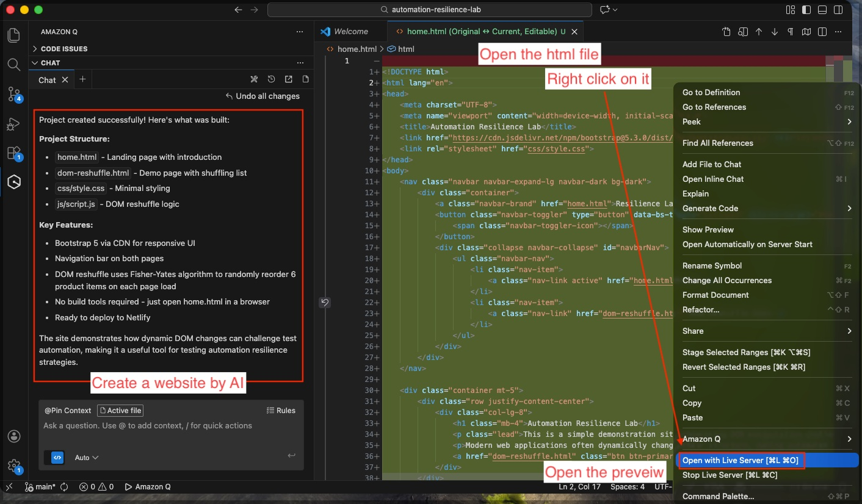
Task: Toggle the bottom panel layout button
Action: 822,10
